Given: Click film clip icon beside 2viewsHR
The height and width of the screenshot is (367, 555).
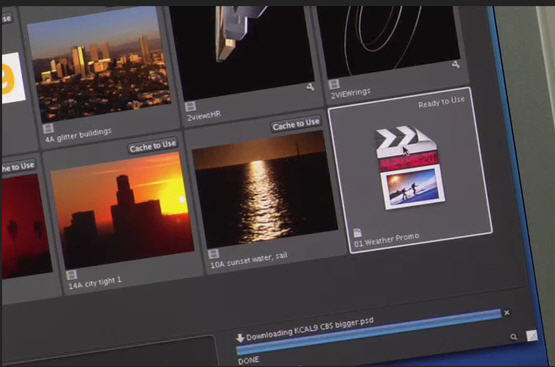Looking at the screenshot, I should tap(190, 107).
